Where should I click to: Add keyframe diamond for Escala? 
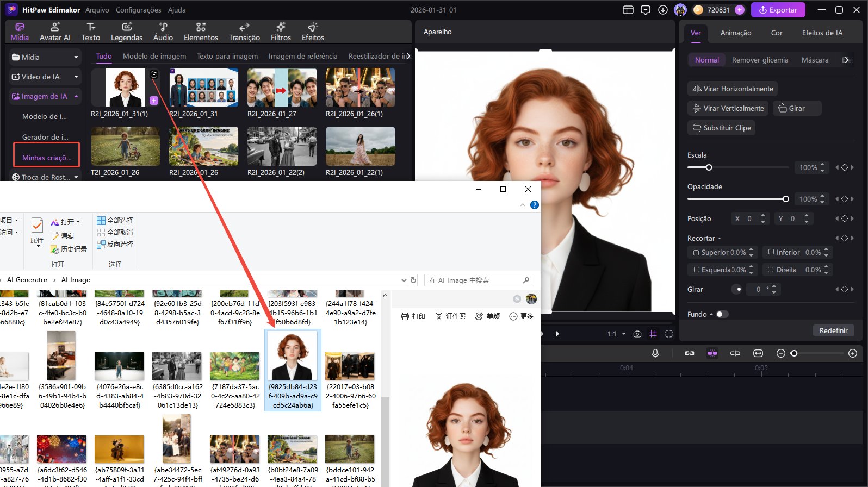coord(845,167)
